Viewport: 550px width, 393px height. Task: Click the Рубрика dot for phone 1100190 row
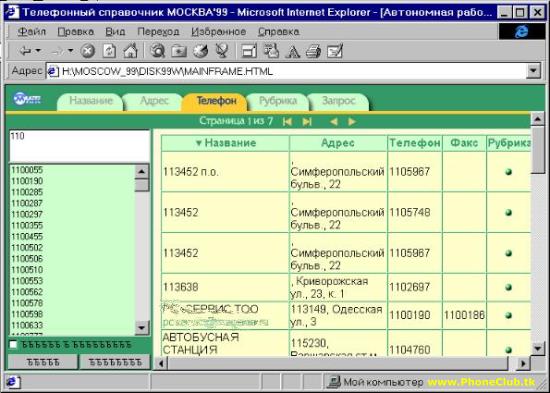(509, 315)
